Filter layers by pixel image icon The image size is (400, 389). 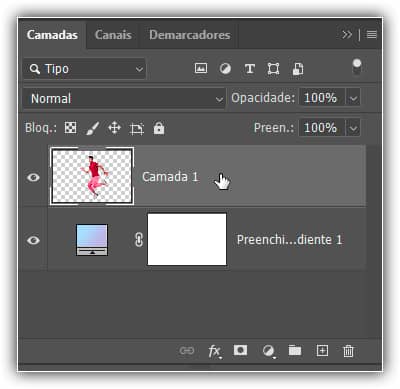pos(201,68)
